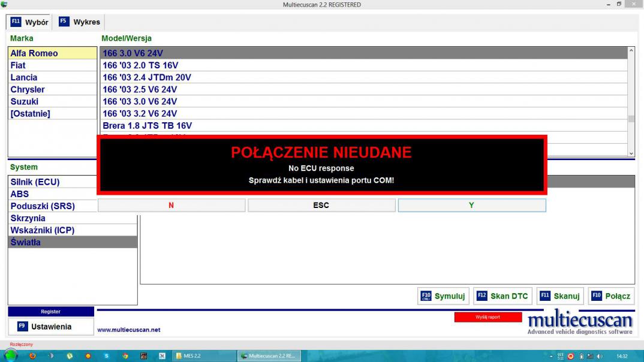644x362 pixels.
Task: Click ESC button in the dialog
Action: tap(321, 205)
